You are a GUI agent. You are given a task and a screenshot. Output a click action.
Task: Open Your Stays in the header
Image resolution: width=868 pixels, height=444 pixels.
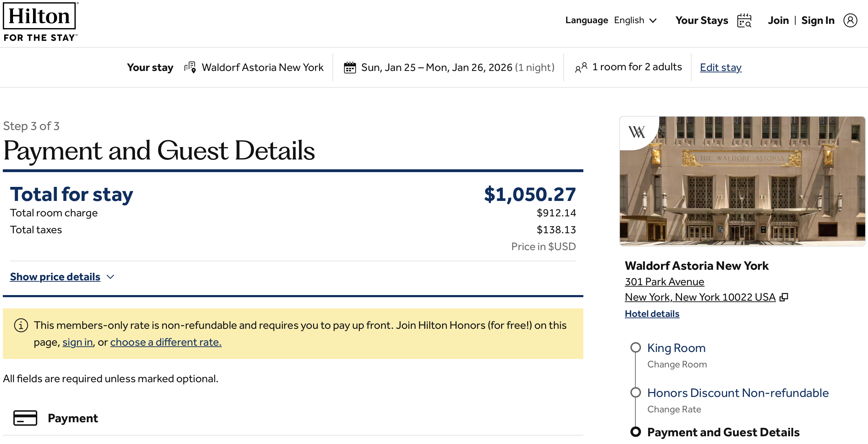702,20
